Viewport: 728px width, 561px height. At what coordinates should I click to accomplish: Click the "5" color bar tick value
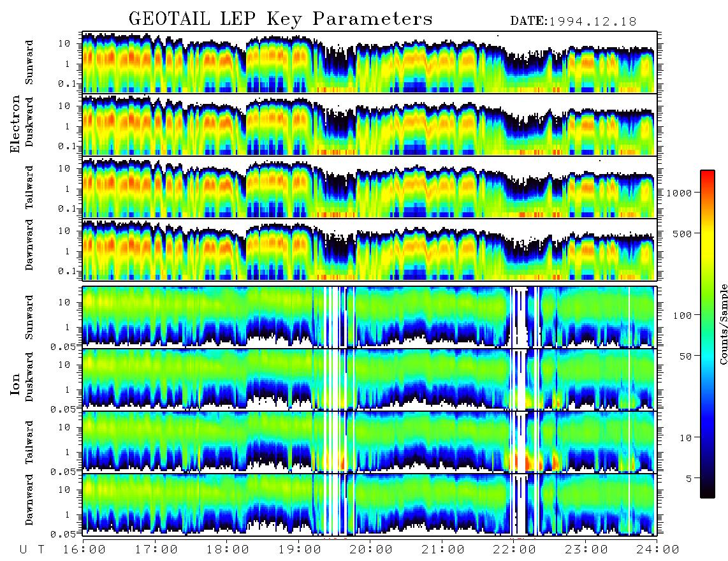coord(688,479)
